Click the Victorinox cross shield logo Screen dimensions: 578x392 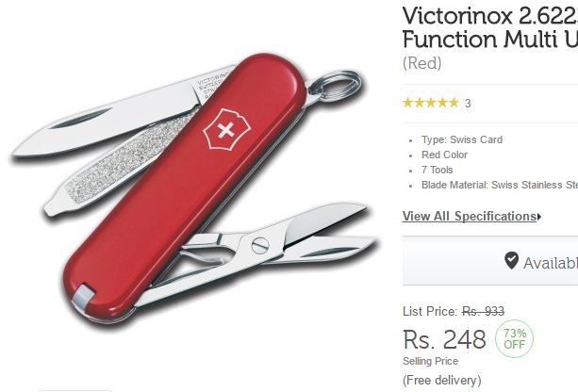(x=226, y=130)
